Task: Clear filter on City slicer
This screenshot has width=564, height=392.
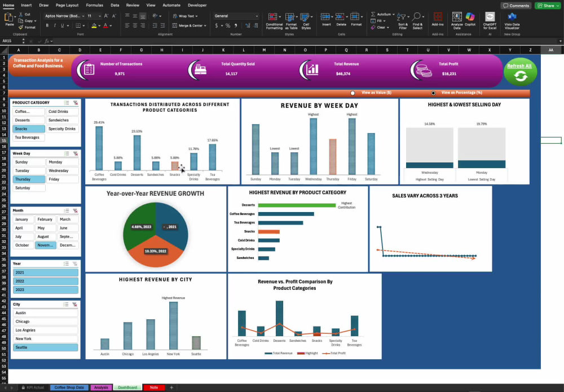Action: click(x=75, y=305)
